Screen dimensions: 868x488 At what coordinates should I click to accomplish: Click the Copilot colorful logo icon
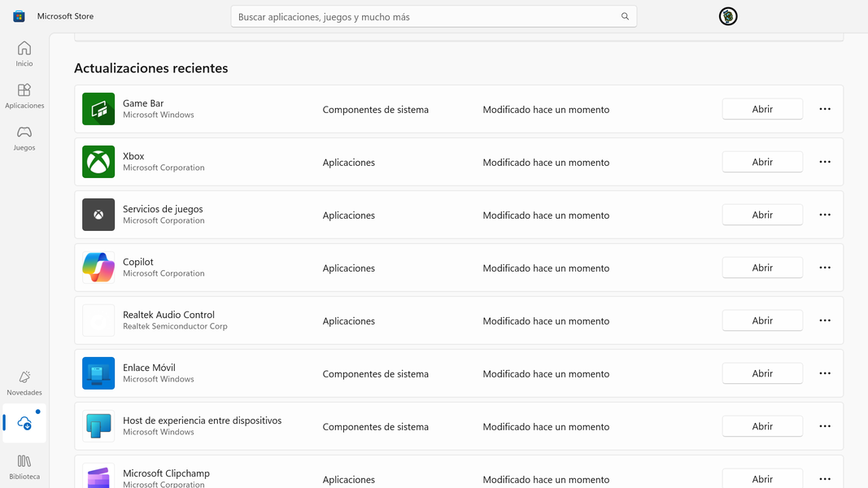pos(98,268)
